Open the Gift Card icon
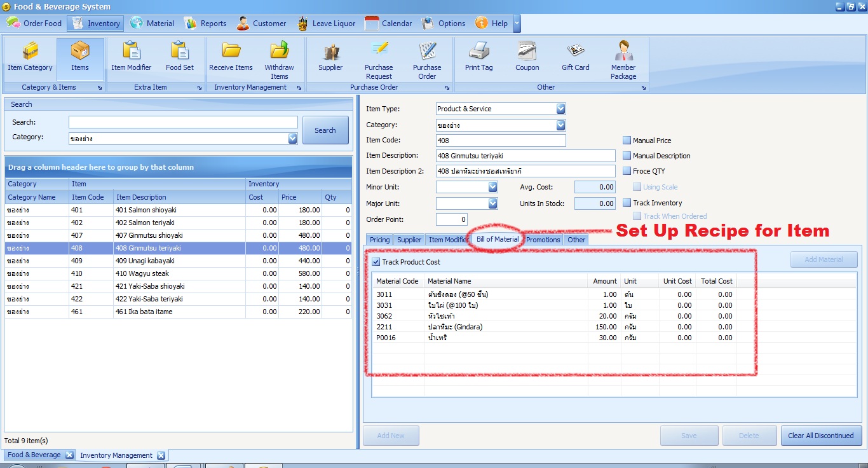The image size is (868, 468). pyautogui.click(x=576, y=59)
